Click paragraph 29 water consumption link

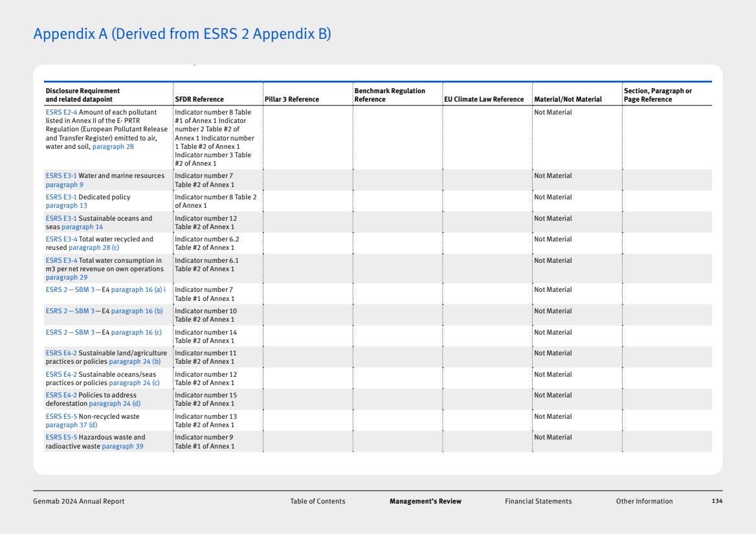pos(66,278)
